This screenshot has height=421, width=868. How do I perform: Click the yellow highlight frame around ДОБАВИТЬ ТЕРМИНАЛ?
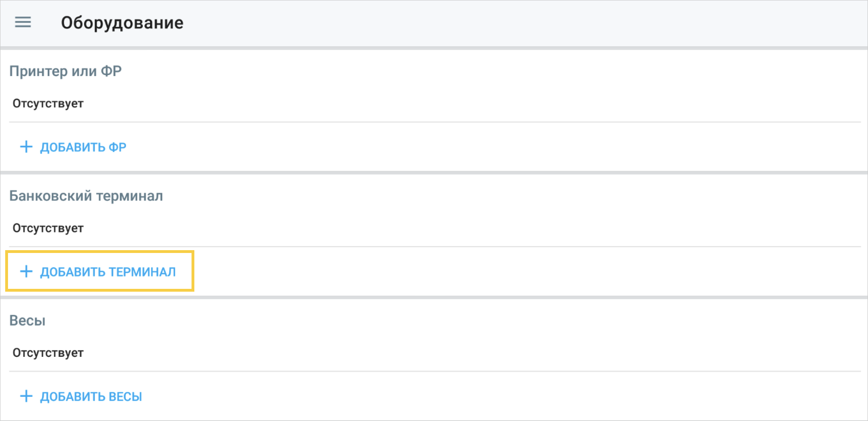193,271
